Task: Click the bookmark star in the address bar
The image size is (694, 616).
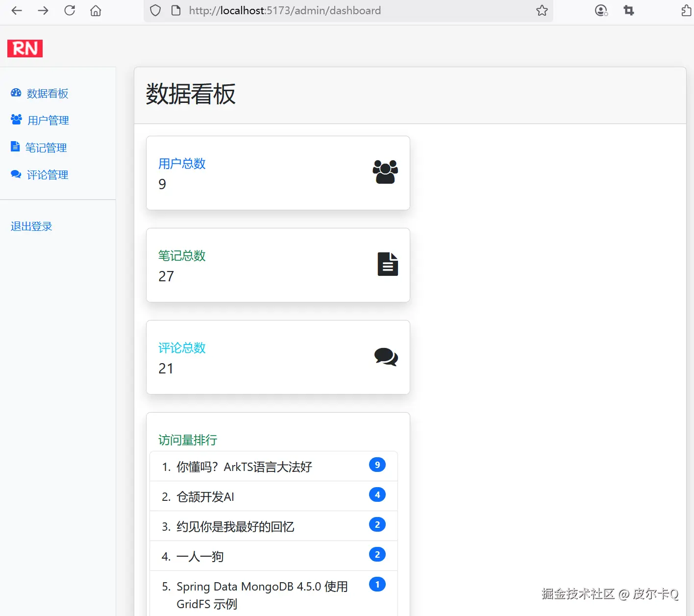Action: pyautogui.click(x=542, y=10)
